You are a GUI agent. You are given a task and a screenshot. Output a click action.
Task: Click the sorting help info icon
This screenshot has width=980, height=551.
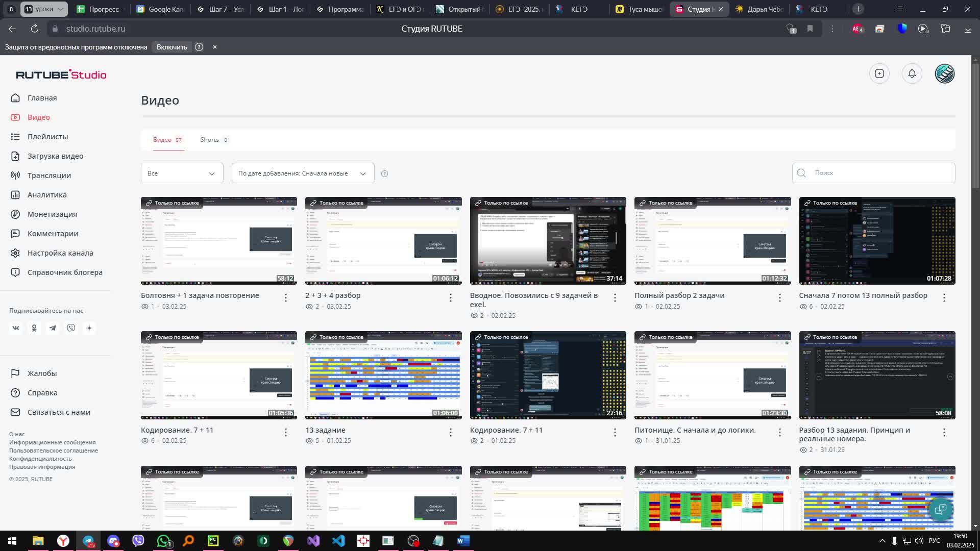tap(385, 174)
